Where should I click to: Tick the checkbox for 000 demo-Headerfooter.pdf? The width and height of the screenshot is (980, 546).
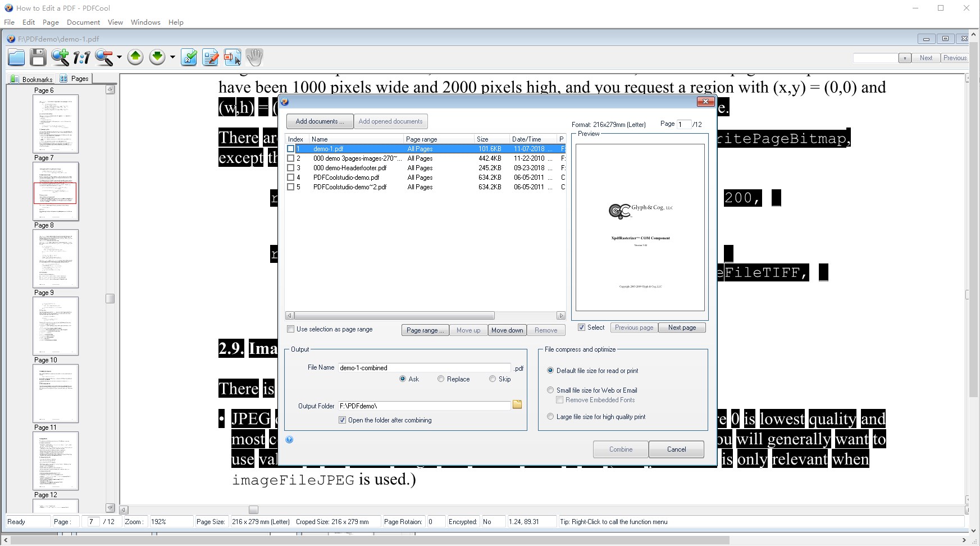click(x=290, y=168)
